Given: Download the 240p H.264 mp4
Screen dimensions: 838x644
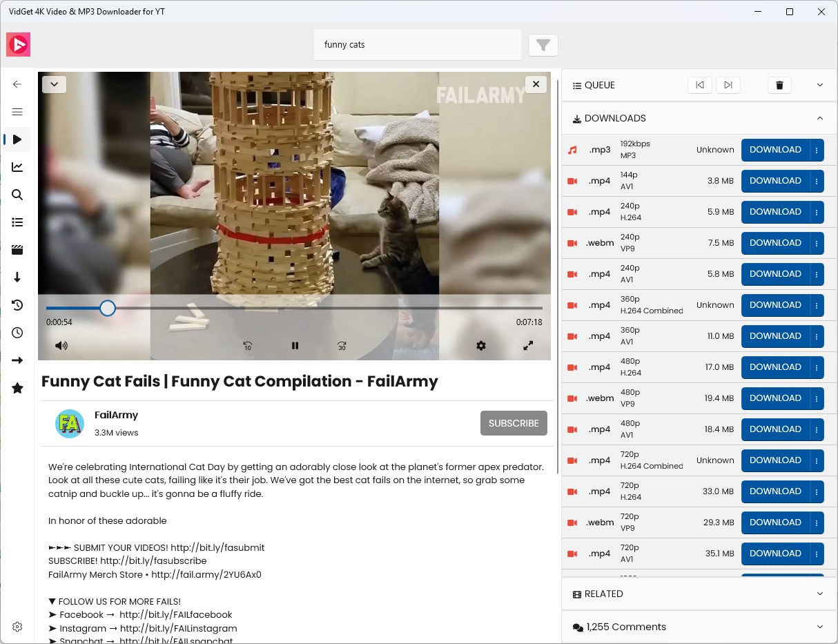Looking at the screenshot, I should click(x=775, y=212).
